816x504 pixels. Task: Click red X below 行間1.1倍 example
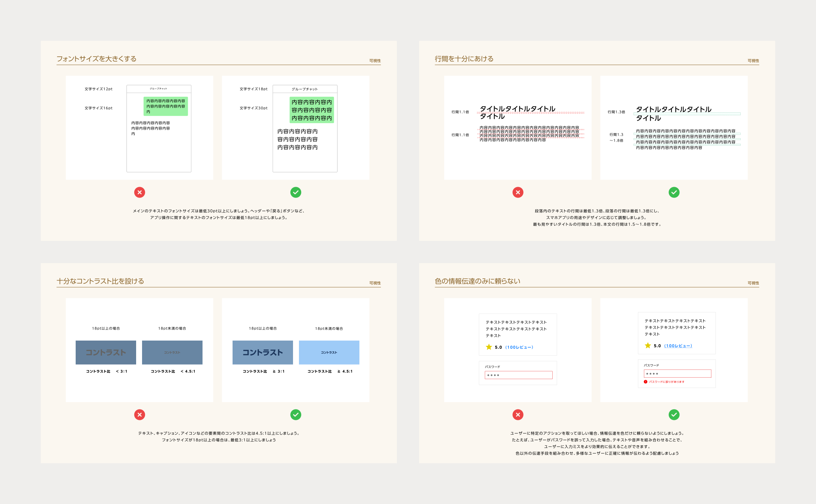coord(518,192)
